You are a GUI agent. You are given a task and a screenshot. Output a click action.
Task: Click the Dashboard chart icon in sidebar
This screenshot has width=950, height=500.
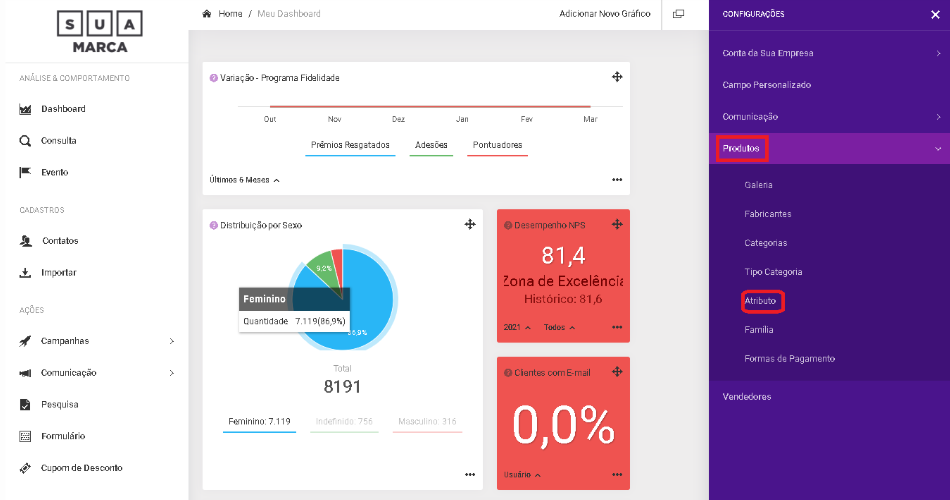tap(26, 109)
